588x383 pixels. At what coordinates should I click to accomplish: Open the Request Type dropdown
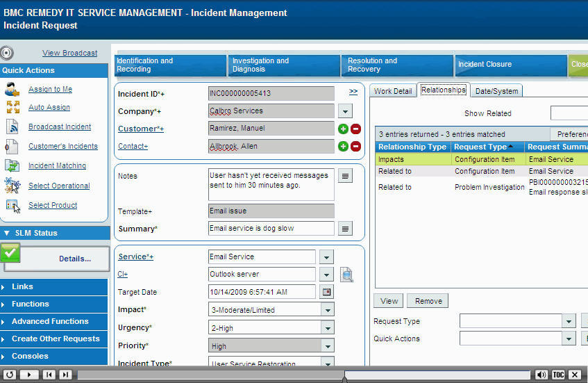click(x=569, y=321)
